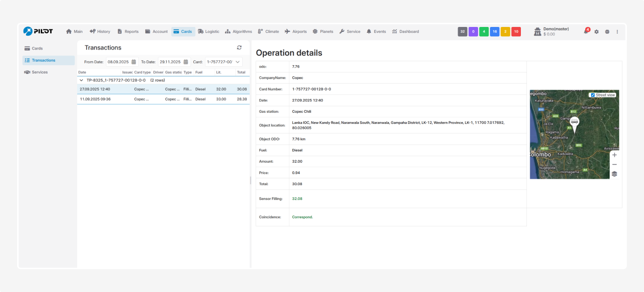Open From Date calendar picker
The width and height of the screenshot is (644, 292).
click(134, 62)
